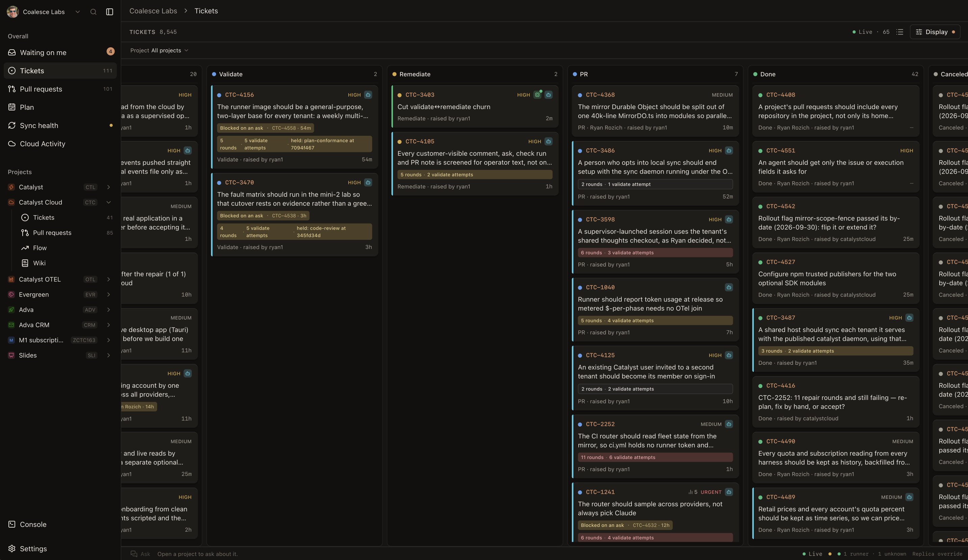Click the robot icon on CTC-3470 card
Viewport: 968px width, 560px height.
click(368, 182)
